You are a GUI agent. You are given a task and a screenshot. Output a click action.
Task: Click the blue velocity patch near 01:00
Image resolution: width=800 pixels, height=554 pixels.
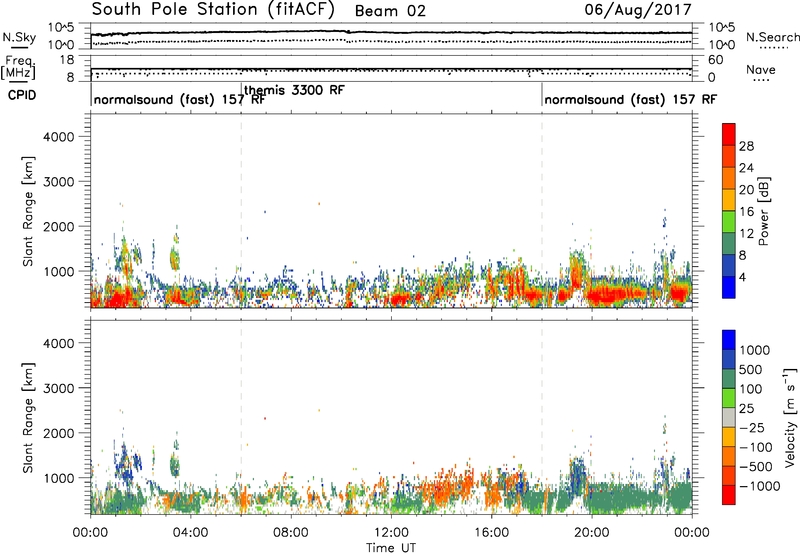124,465
